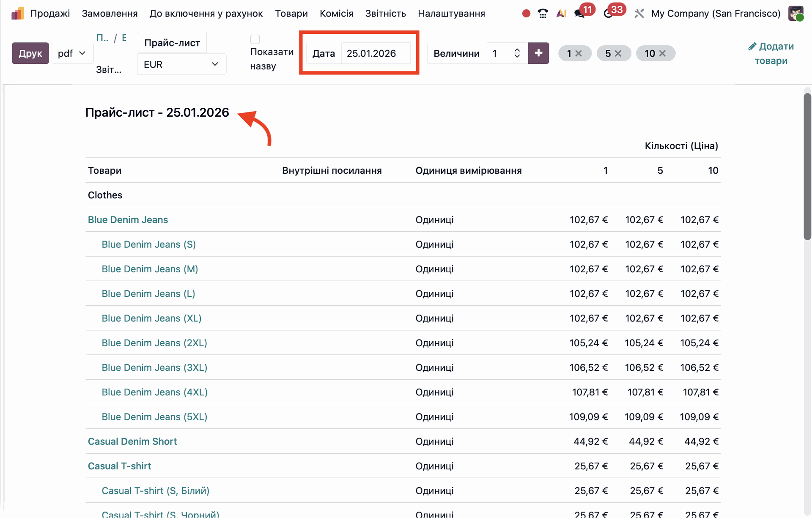
Task: Open activities clock with 33 pending
Action: click(608, 14)
